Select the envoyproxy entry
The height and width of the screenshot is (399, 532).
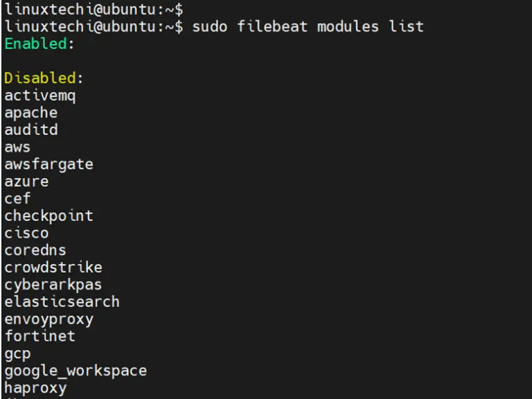tap(49, 320)
